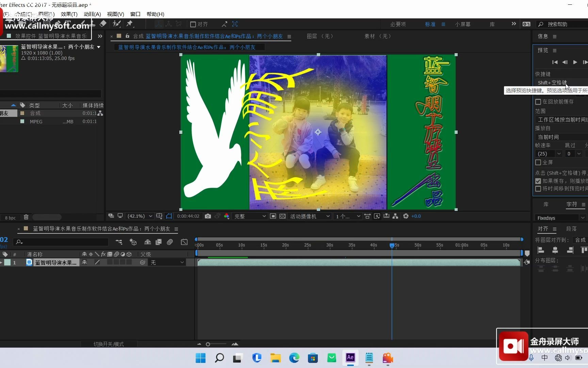The image size is (588, 368).
Task: Jump to first frame button
Action: click(555, 62)
